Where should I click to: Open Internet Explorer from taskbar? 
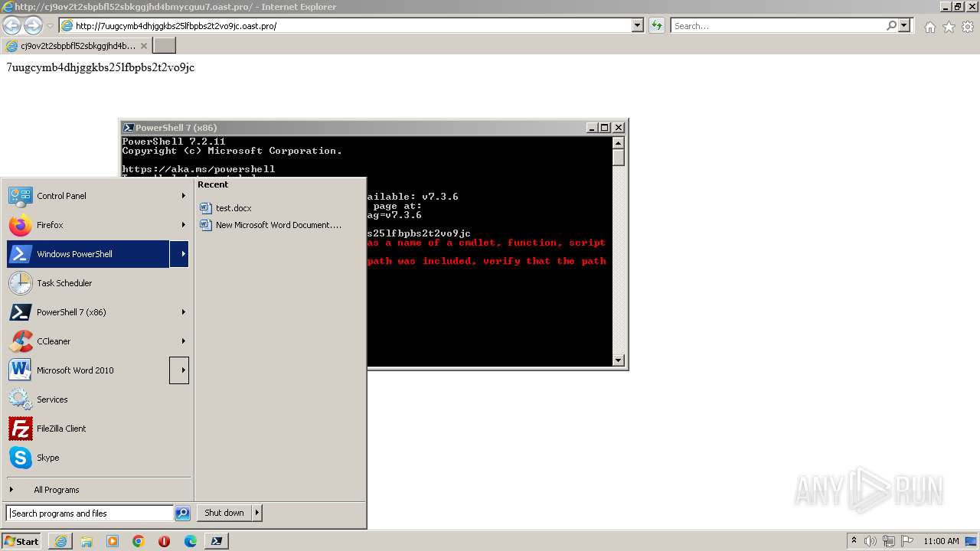click(60, 541)
